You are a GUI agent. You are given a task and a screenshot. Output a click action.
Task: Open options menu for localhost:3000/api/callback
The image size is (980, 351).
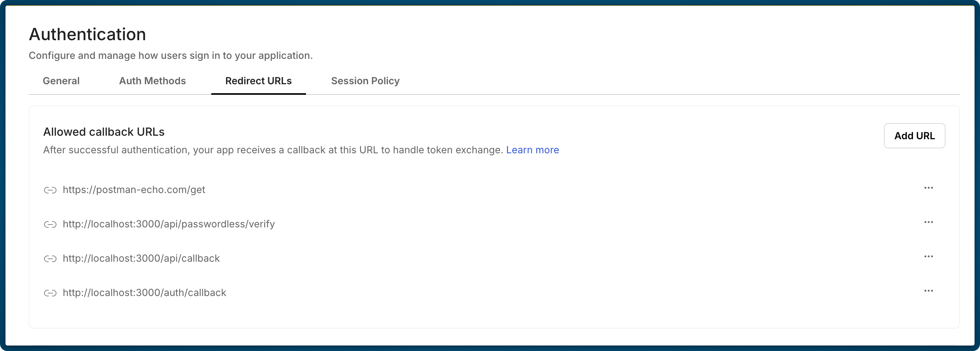[929, 257]
